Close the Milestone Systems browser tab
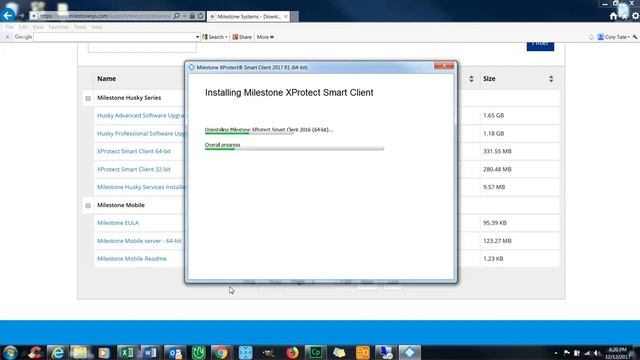640x360 pixels. tap(286, 16)
